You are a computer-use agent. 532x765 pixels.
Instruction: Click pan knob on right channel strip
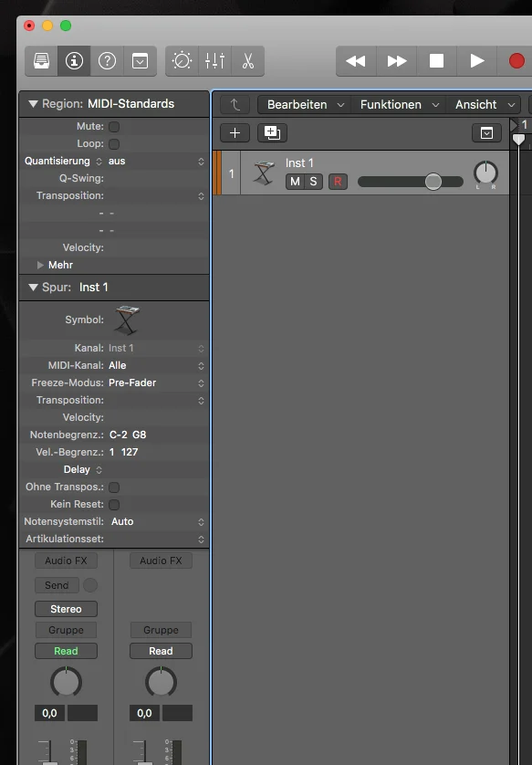(x=161, y=682)
